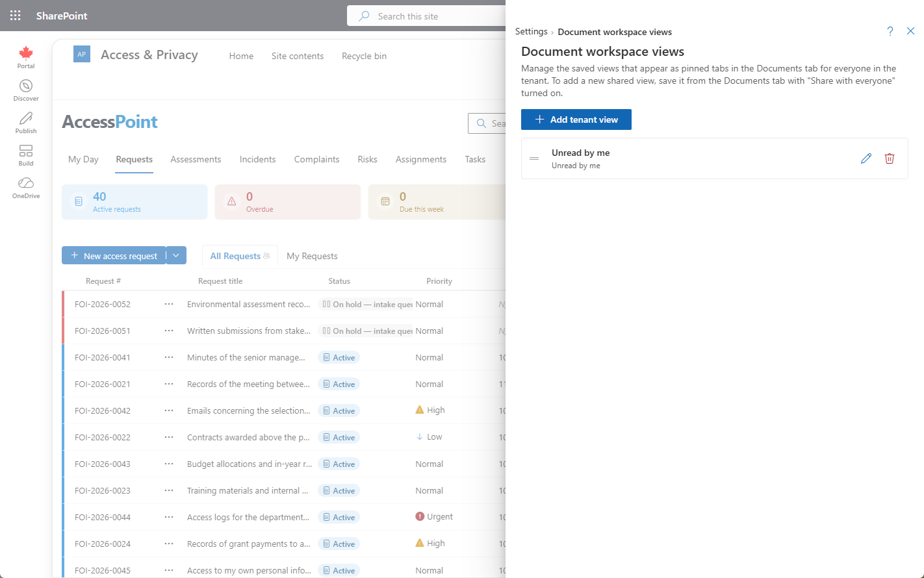Switch to the Tasks tab
This screenshot has height=578, width=924.
pyautogui.click(x=475, y=159)
